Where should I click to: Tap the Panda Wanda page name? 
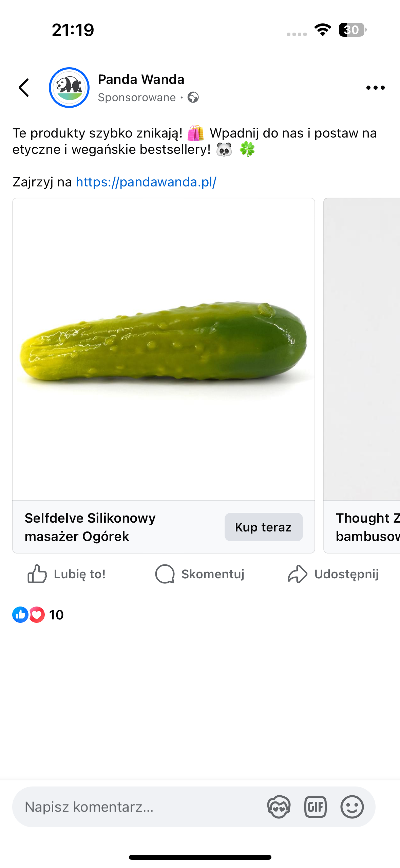141,79
